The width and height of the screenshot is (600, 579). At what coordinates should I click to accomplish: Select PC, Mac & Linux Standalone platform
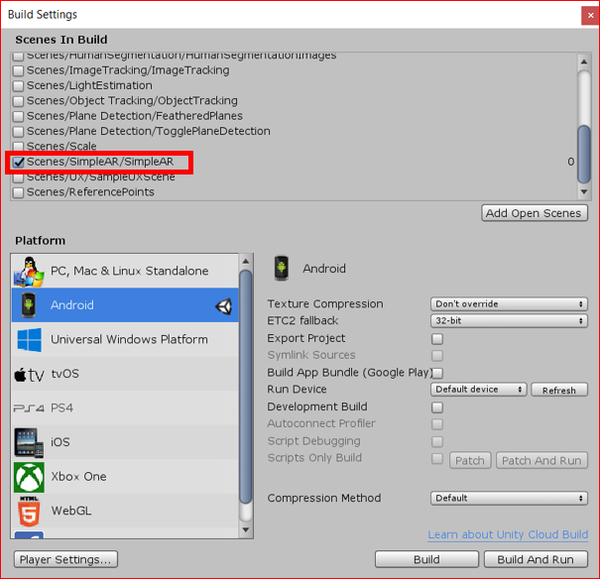pyautogui.click(x=125, y=271)
